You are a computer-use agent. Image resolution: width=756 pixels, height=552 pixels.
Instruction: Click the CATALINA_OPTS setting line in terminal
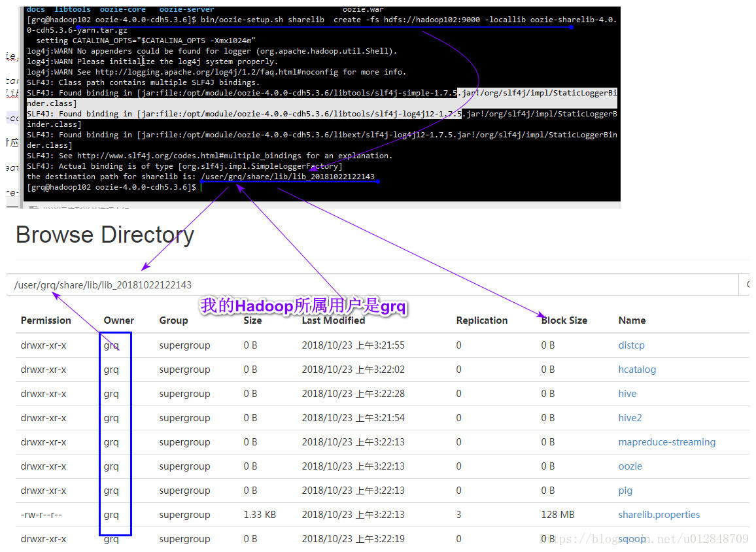(x=146, y=41)
